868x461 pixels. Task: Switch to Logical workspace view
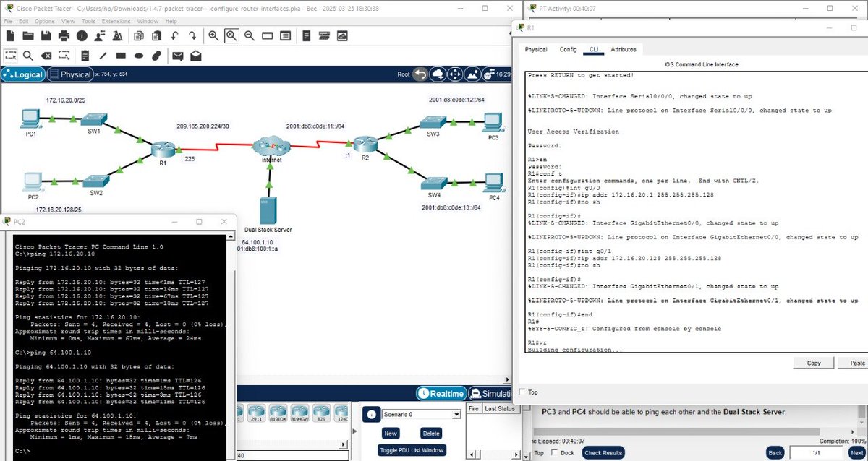click(x=23, y=74)
